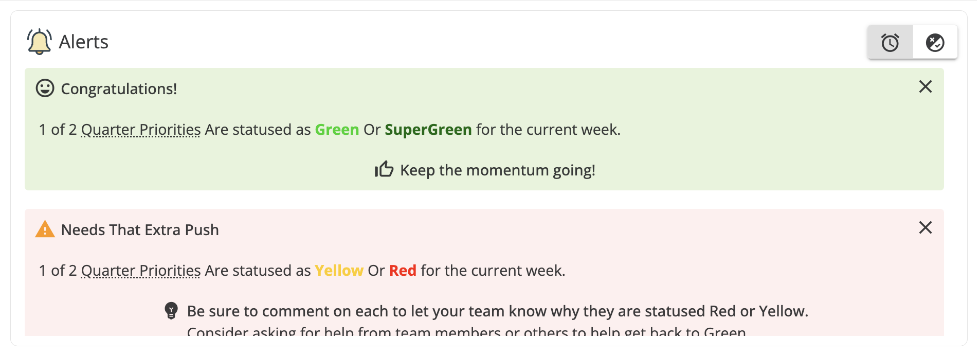Open Quarter Priorities link in red alert
The image size is (980, 355).
coord(141,271)
